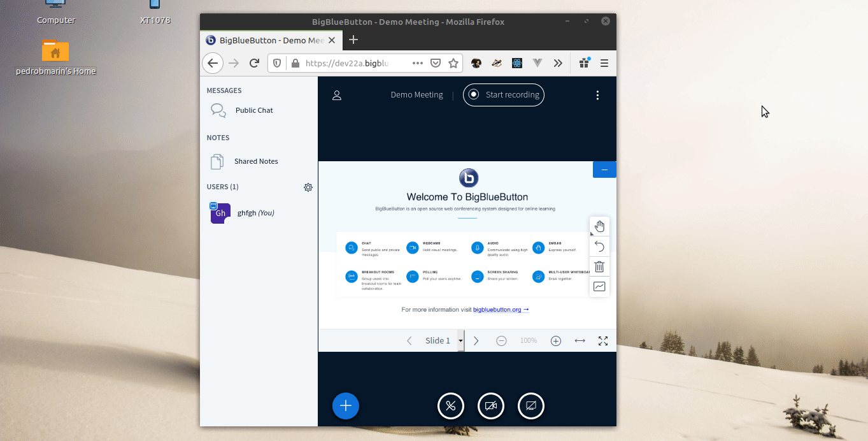The height and width of the screenshot is (441, 868).
Task: Click the sneaker-shaped extension icon
Action: [x=497, y=63]
